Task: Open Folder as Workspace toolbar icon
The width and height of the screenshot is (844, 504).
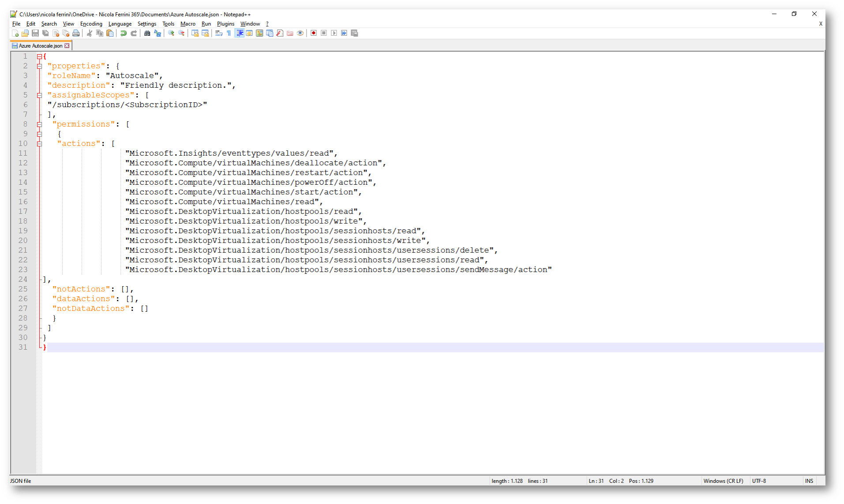Action: click(x=290, y=33)
